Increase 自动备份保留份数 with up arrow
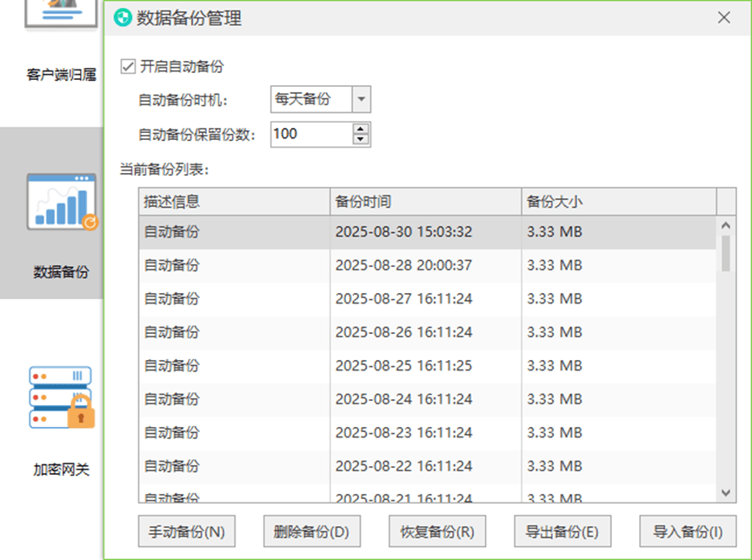 pos(362,129)
